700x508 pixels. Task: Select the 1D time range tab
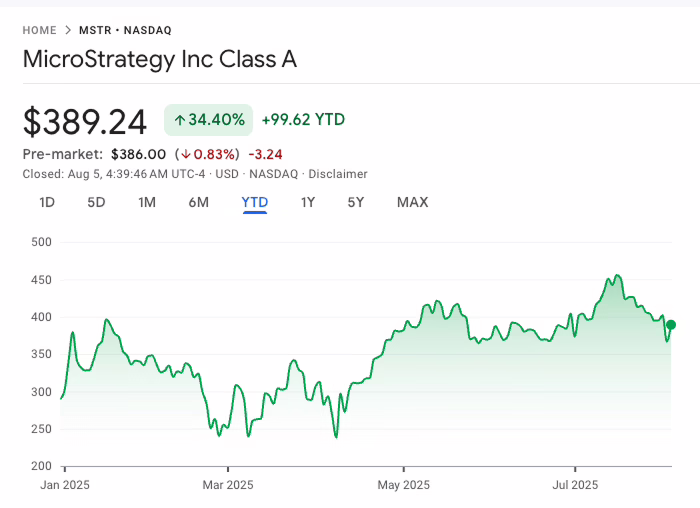47,202
